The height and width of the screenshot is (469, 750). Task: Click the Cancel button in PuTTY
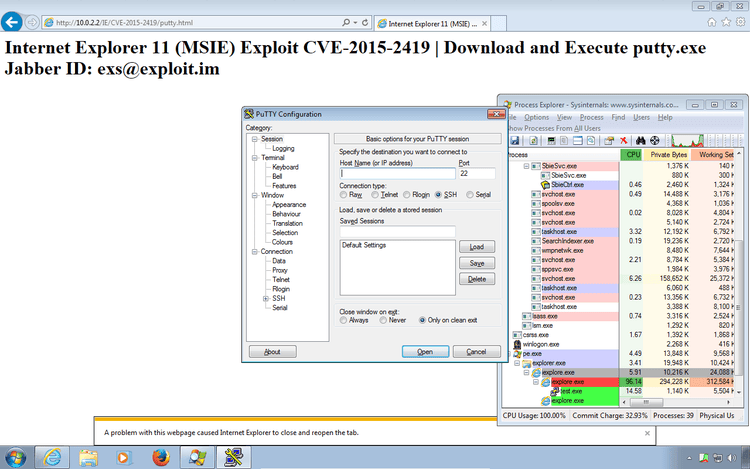pos(476,351)
